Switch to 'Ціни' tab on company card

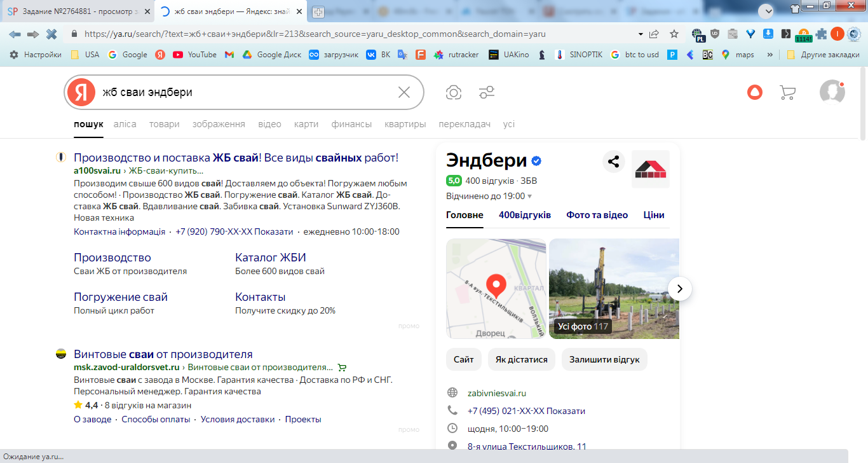(x=654, y=215)
